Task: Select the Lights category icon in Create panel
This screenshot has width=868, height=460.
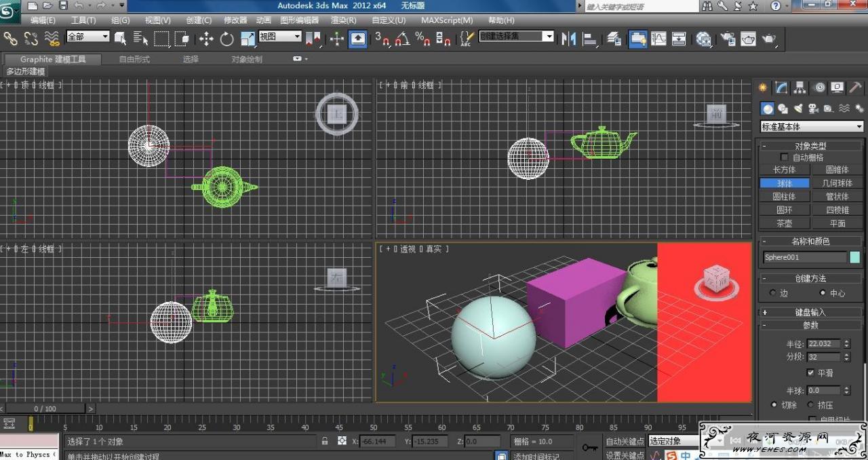Action: click(798, 109)
